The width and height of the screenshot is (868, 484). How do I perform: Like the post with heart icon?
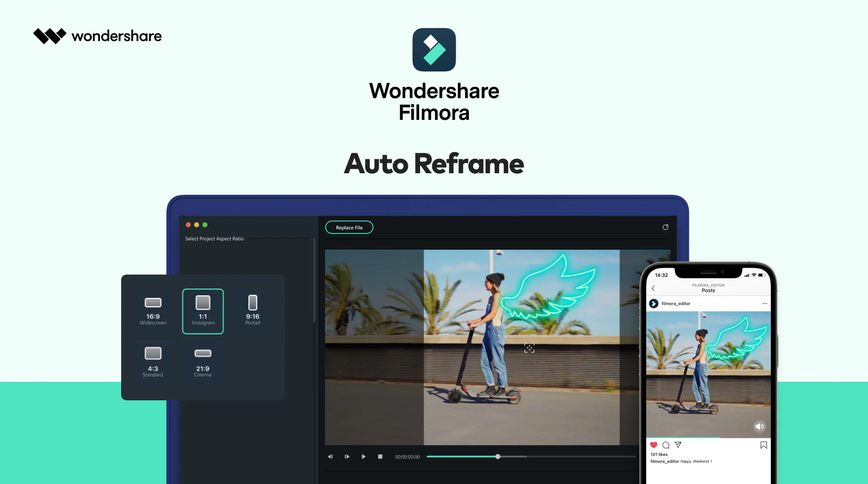[654, 445]
